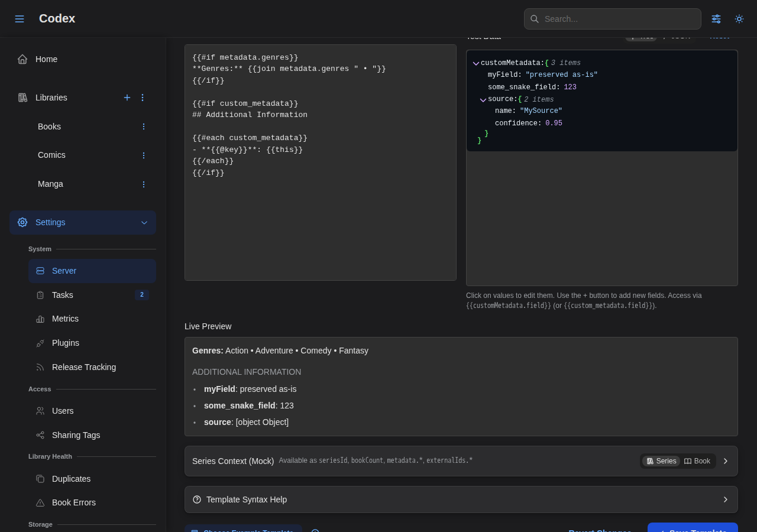This screenshot has width=757, height=532.
Task: Click the Tasks clipboard icon
Action: pyautogui.click(x=40, y=295)
